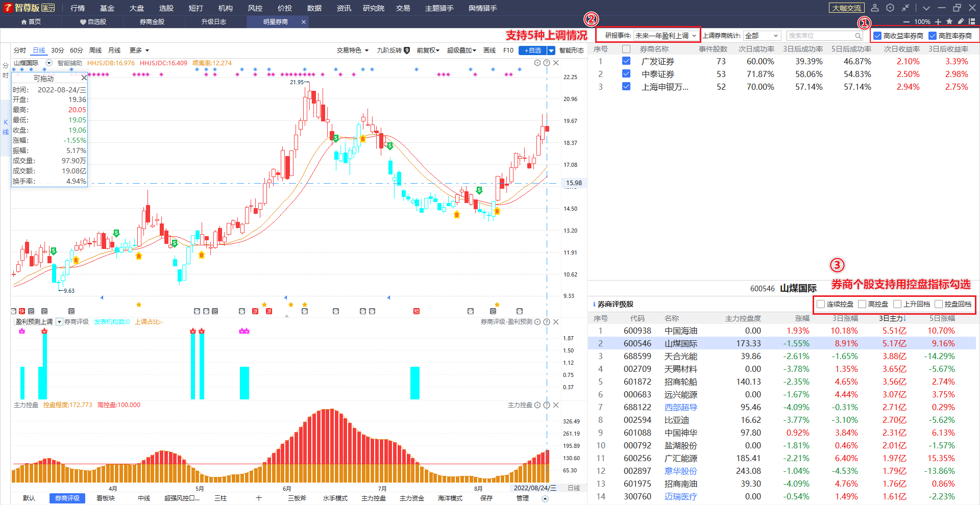Close the 券商评级-盈利预测 sub-chart

(556, 322)
